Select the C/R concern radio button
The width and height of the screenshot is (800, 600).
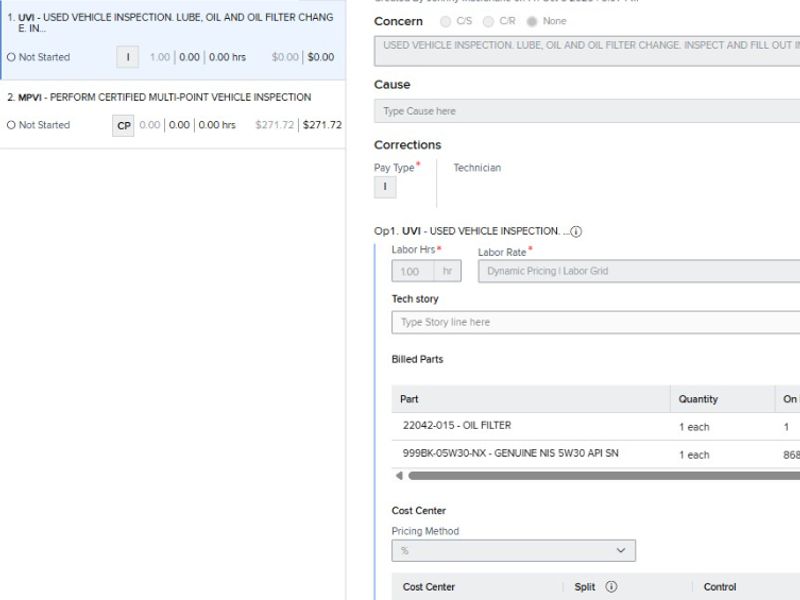(488, 21)
